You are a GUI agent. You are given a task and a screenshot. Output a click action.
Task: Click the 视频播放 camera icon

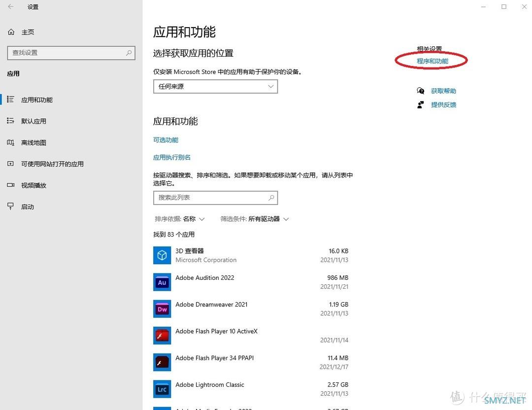pyautogui.click(x=10, y=185)
